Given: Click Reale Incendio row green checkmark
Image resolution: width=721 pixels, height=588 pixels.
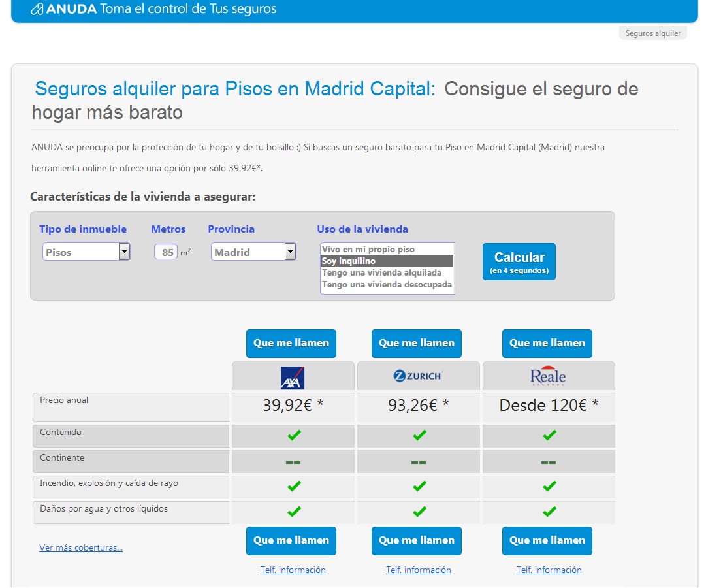Looking at the screenshot, I should pos(549,486).
